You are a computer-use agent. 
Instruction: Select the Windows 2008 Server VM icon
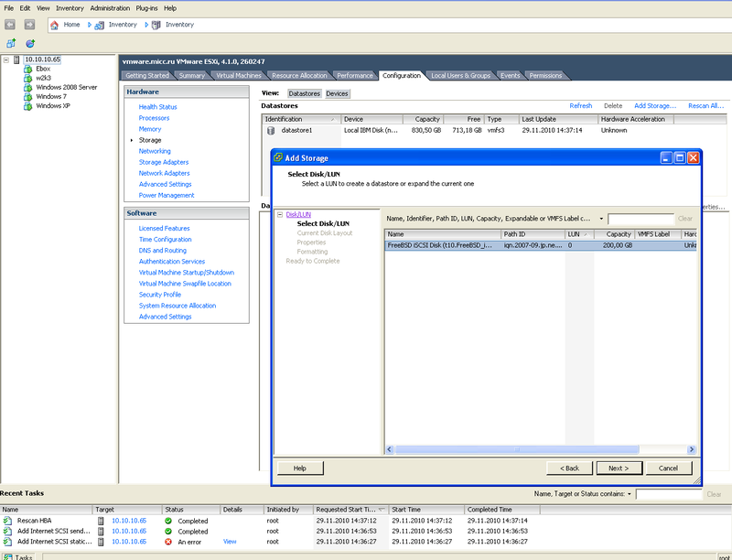[x=28, y=88]
